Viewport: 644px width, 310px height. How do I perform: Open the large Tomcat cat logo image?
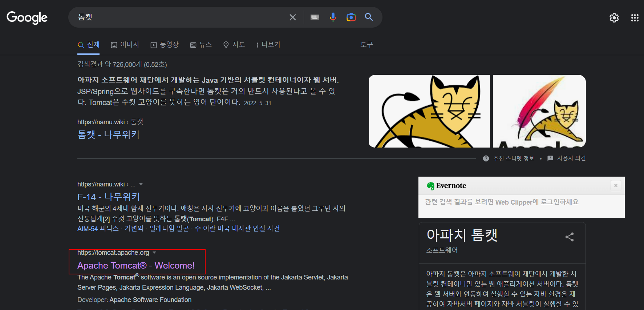429,111
